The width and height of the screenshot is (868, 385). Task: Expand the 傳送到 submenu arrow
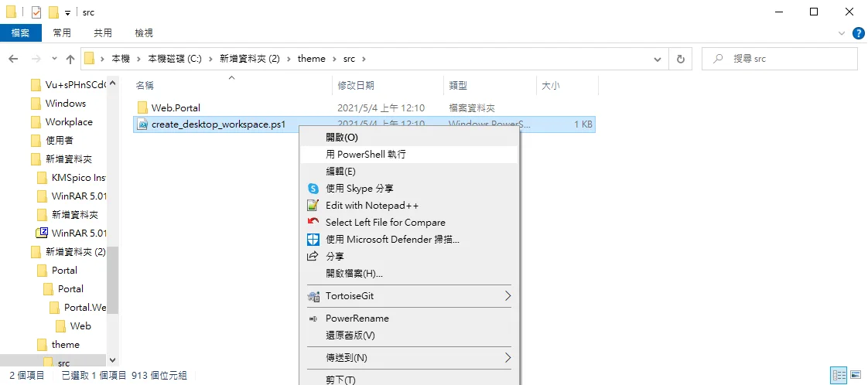(508, 358)
